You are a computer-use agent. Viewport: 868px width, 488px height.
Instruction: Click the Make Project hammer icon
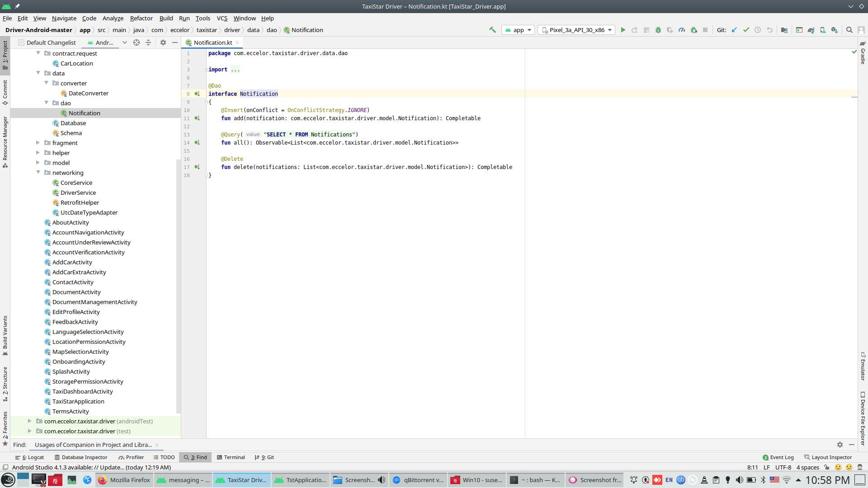click(492, 30)
